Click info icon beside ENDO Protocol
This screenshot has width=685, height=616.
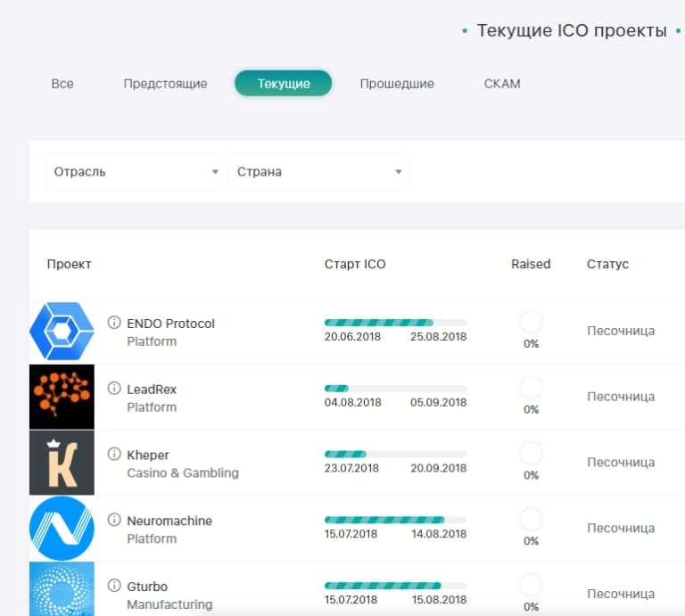tap(114, 323)
